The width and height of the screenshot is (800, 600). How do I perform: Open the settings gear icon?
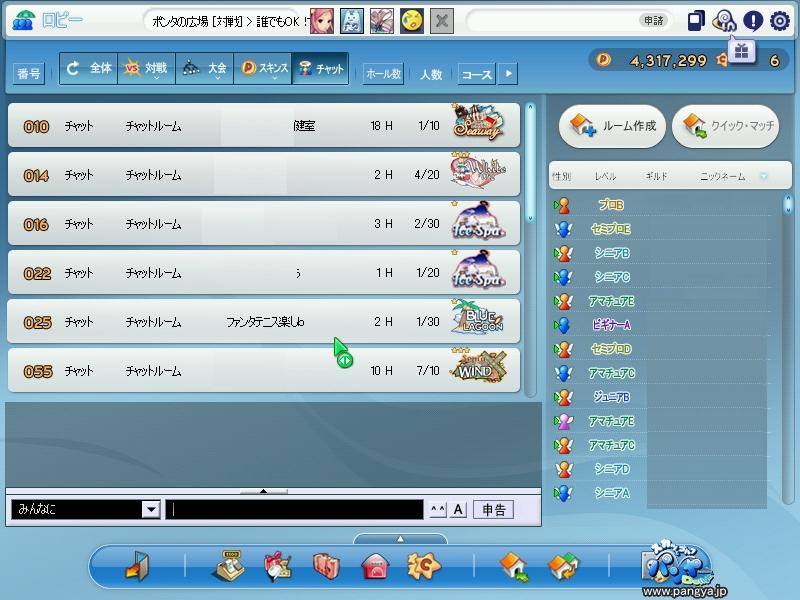click(x=780, y=20)
